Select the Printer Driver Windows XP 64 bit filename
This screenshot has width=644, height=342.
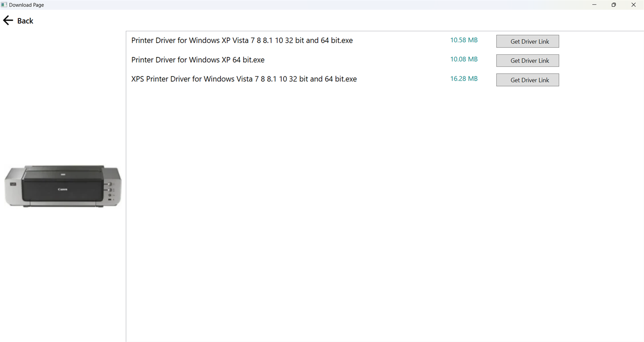[x=198, y=60]
